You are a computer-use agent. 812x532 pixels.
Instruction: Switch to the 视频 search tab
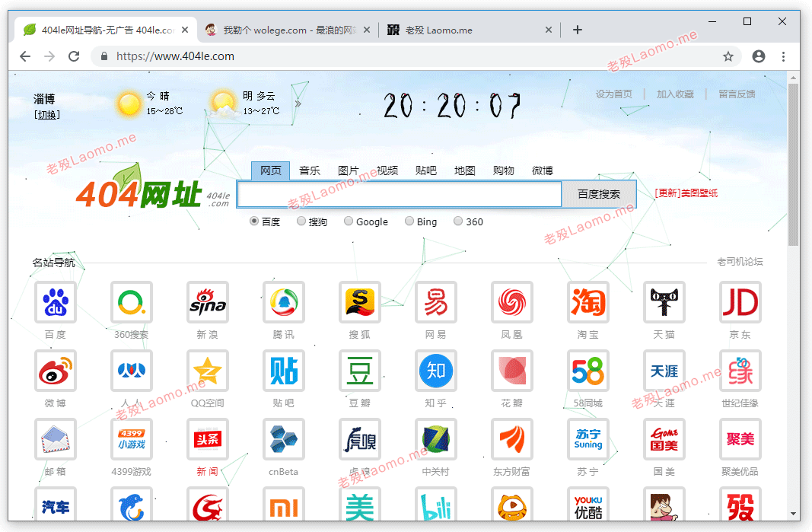387,170
